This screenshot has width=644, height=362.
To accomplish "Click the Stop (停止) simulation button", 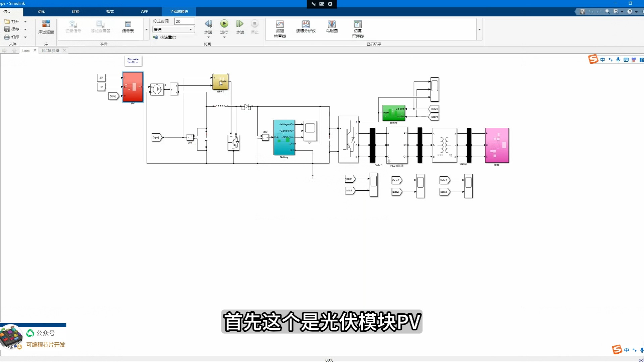I will coord(255,24).
